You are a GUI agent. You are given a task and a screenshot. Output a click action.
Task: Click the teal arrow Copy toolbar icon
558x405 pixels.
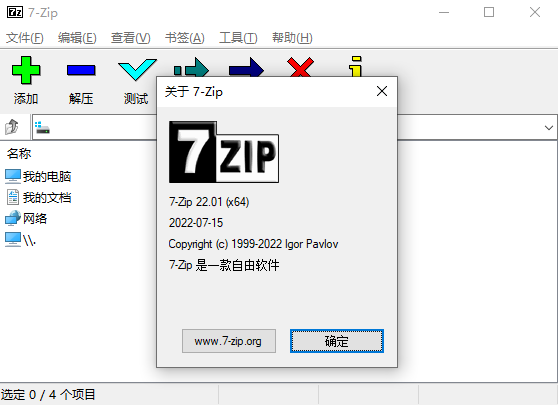(x=191, y=67)
